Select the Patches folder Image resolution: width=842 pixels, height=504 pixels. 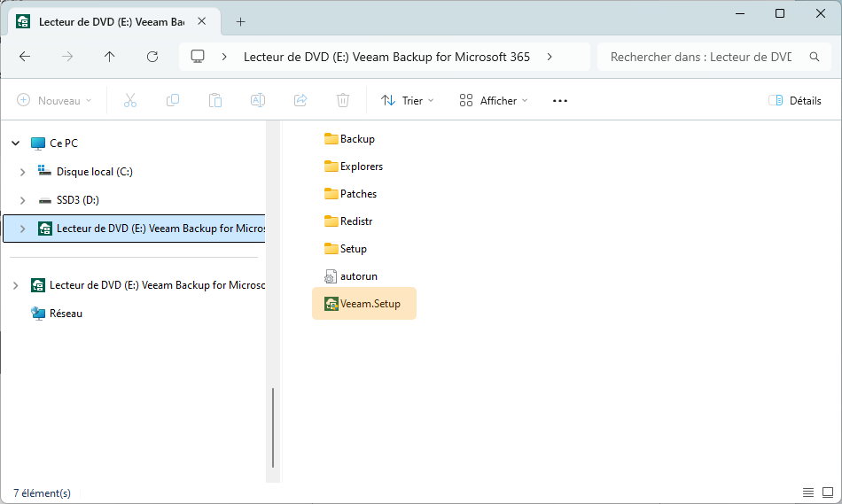(350, 194)
